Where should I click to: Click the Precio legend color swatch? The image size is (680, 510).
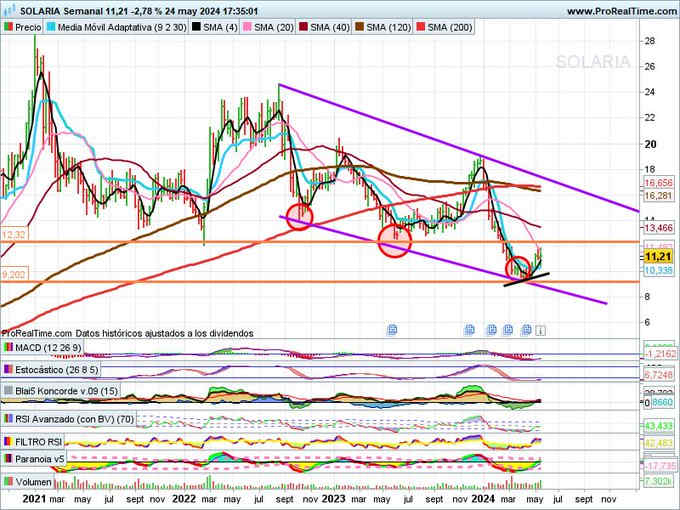(8, 27)
